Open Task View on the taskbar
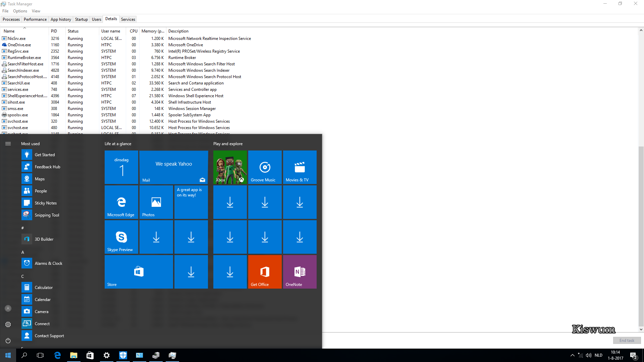Viewport: 644px width, 362px height. 40,355
